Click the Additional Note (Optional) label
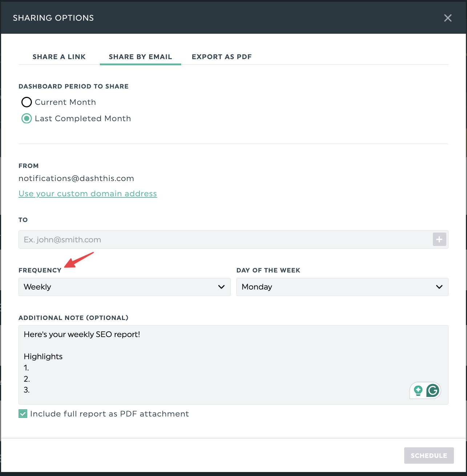Screen dimensions: 467x476 pos(73,318)
